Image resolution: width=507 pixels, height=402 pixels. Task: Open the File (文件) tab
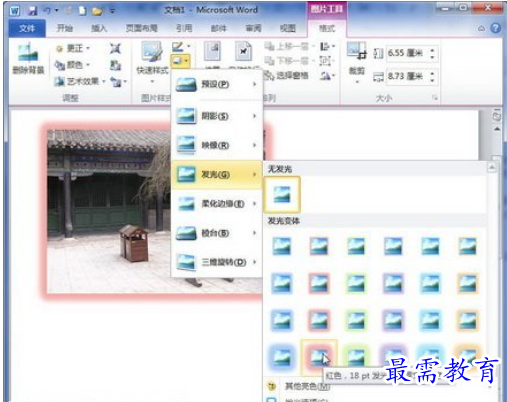27,28
